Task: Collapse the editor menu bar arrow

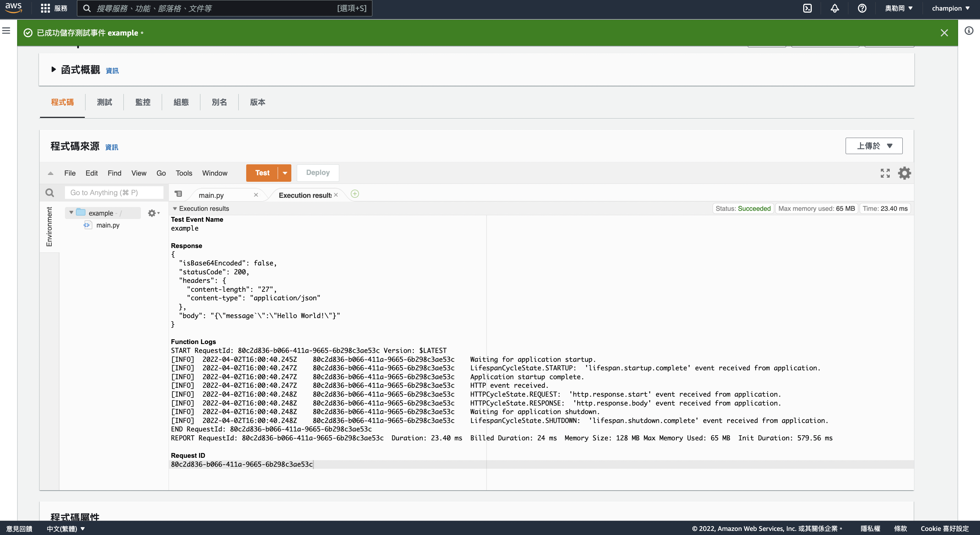Action: (x=51, y=173)
